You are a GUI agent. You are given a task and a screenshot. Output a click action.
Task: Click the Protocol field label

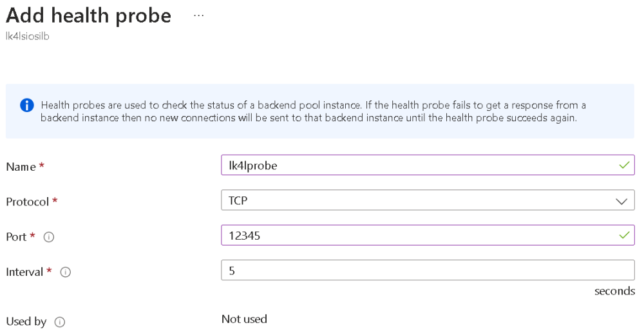[28, 202]
